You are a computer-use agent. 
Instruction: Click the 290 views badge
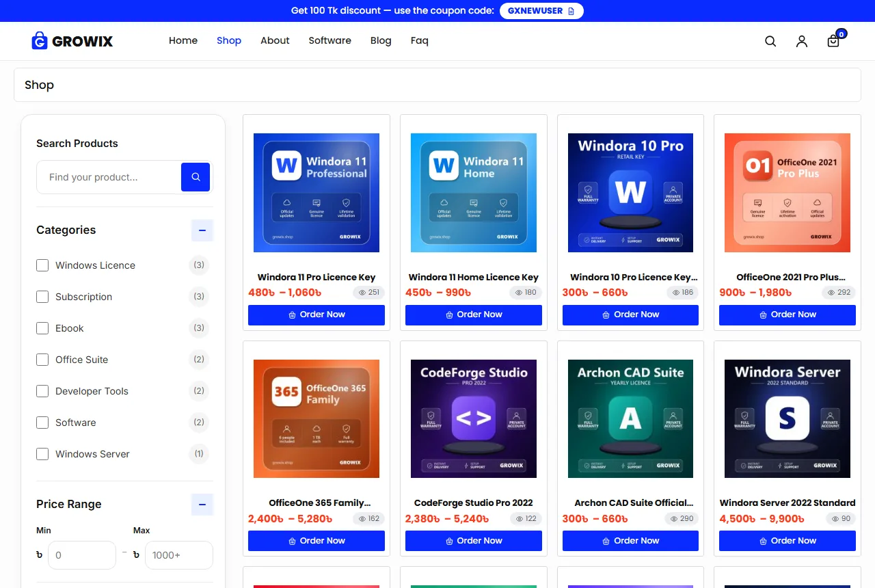click(x=683, y=519)
